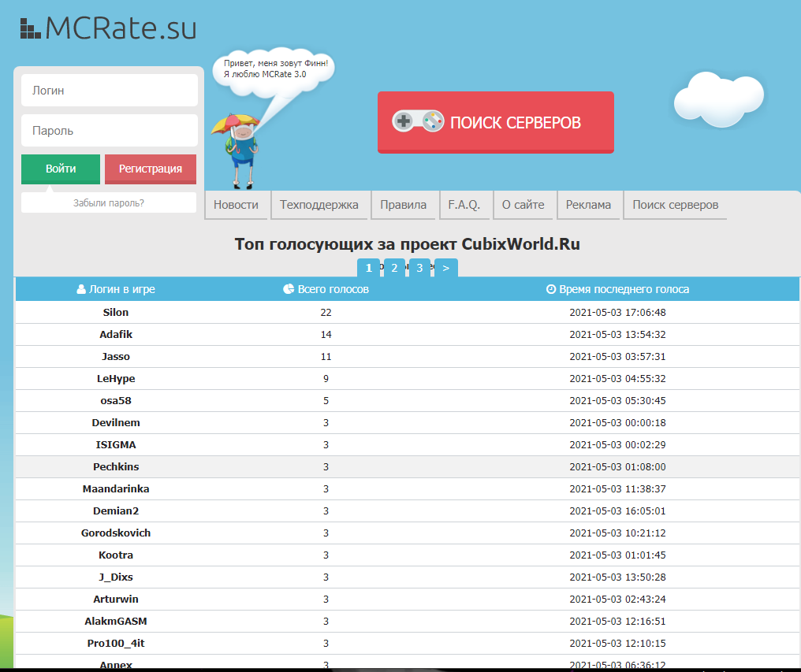Click the Finn character with umbrella
The height and width of the screenshot is (672, 801).
point(237,150)
